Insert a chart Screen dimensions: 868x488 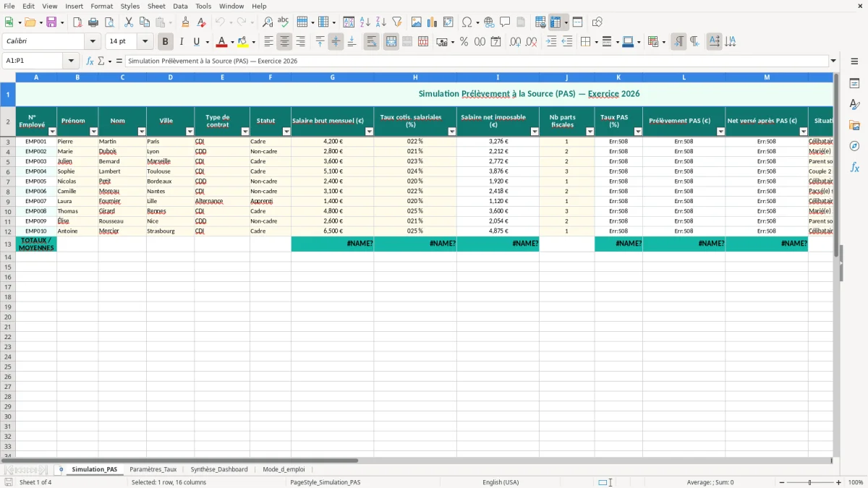point(433,22)
